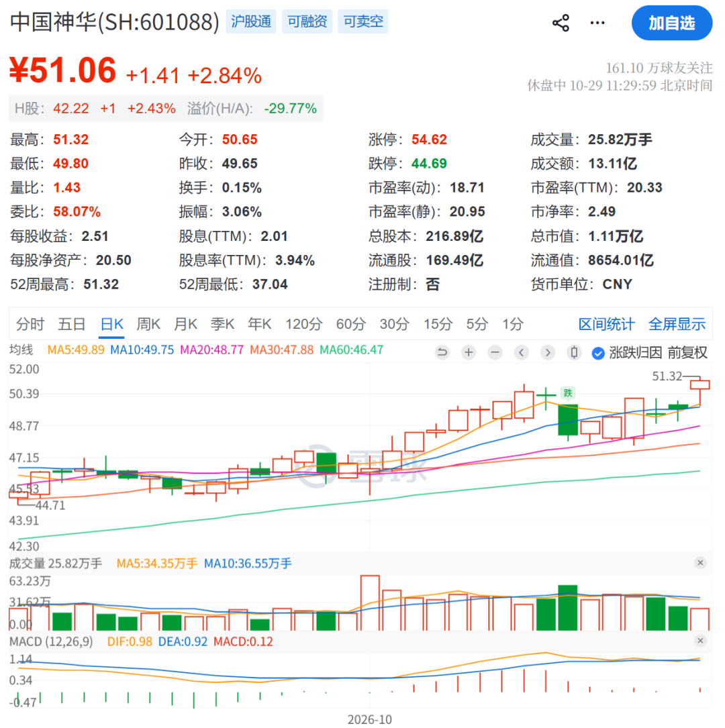Click the MACD (12,26,9) label
Image resolution: width=725 pixels, height=728 pixels.
(x=51, y=641)
